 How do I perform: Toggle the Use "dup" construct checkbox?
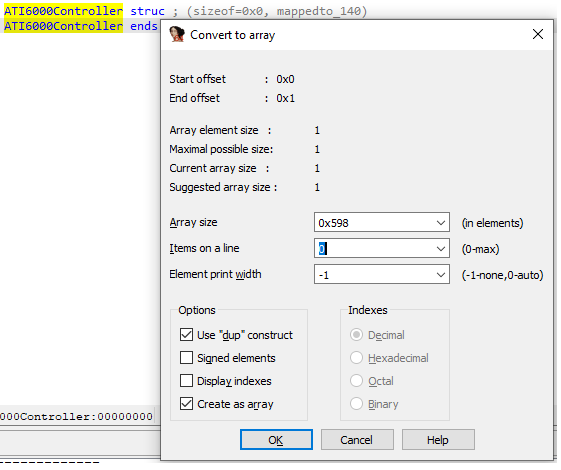(186, 335)
